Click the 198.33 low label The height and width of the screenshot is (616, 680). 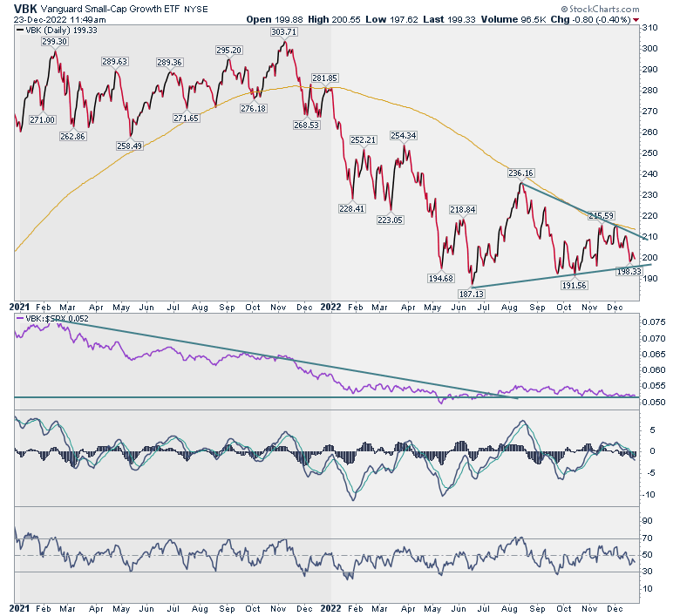pos(629,271)
